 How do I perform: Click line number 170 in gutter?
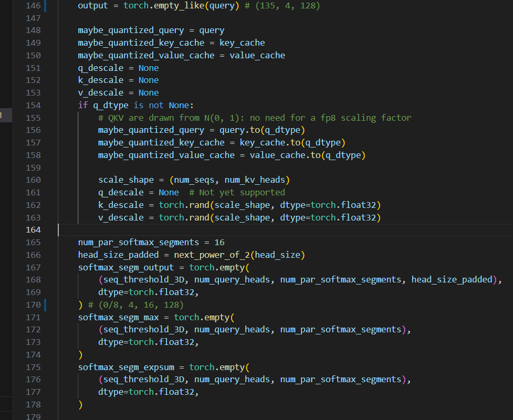pos(34,305)
